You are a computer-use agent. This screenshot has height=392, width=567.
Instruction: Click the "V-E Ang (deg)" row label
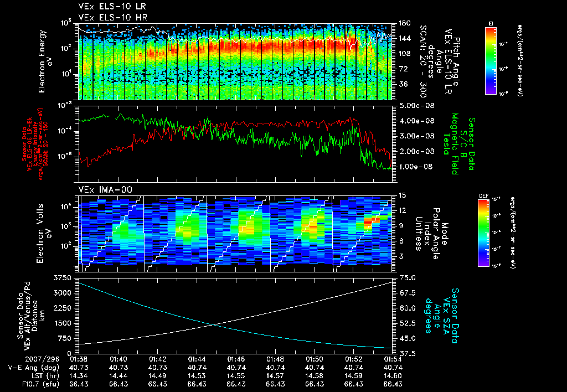34,368
